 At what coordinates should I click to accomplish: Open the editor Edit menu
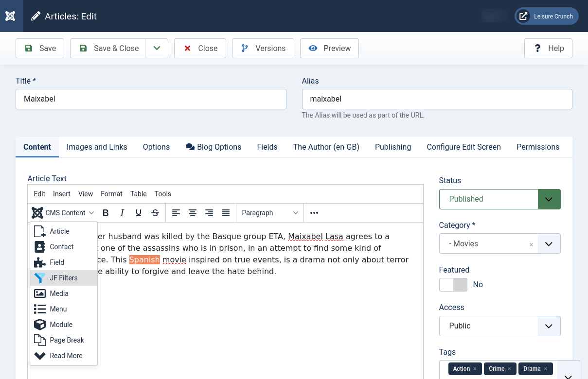(39, 194)
